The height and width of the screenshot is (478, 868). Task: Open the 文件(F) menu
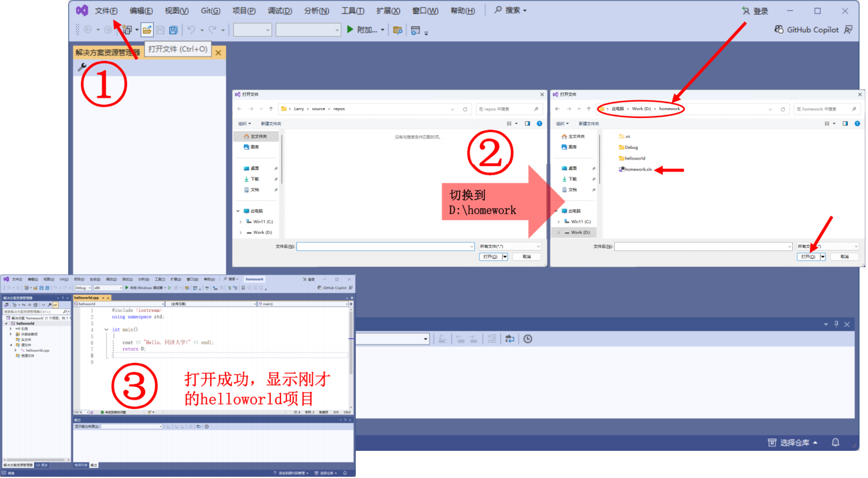coord(106,11)
